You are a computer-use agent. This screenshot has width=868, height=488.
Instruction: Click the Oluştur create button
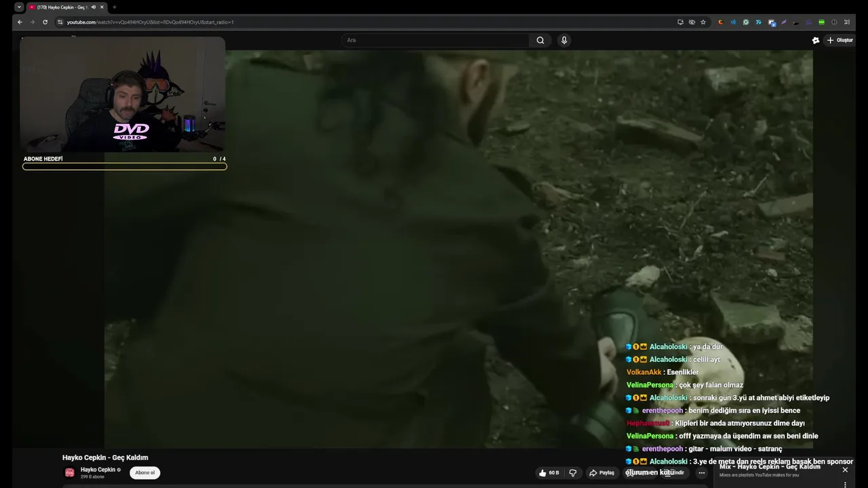pos(840,40)
